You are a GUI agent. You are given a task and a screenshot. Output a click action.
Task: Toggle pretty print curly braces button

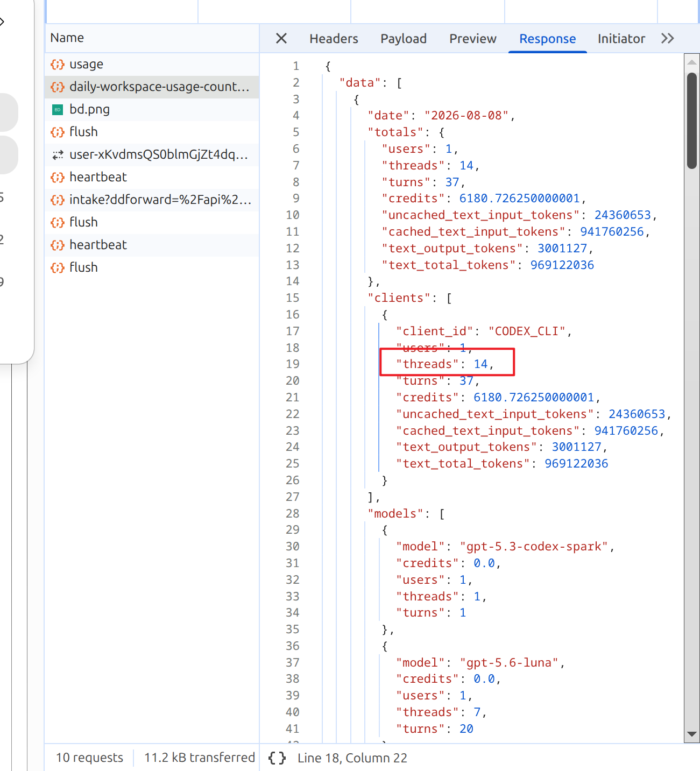click(x=277, y=758)
